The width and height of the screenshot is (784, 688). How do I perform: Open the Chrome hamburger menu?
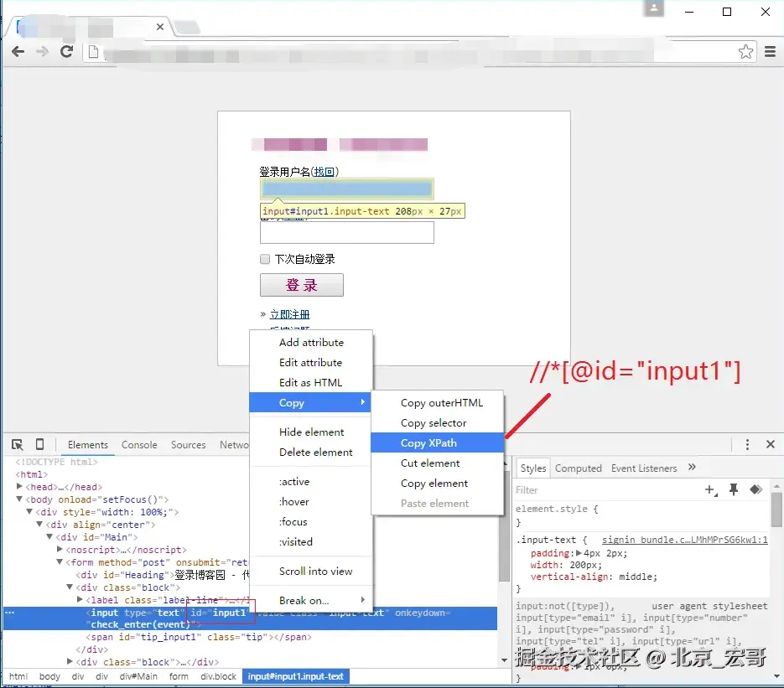[x=770, y=51]
